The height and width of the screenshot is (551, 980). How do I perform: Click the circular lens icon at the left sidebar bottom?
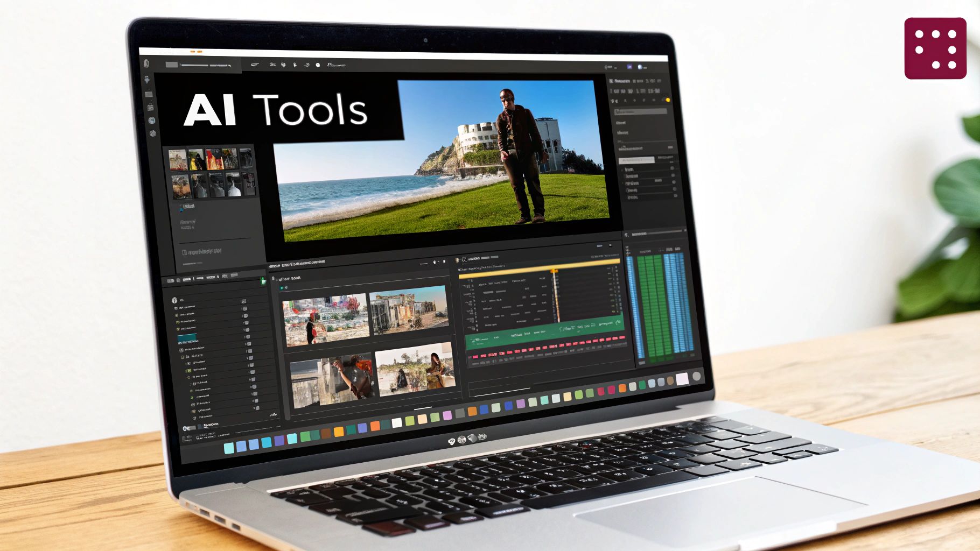(x=152, y=133)
